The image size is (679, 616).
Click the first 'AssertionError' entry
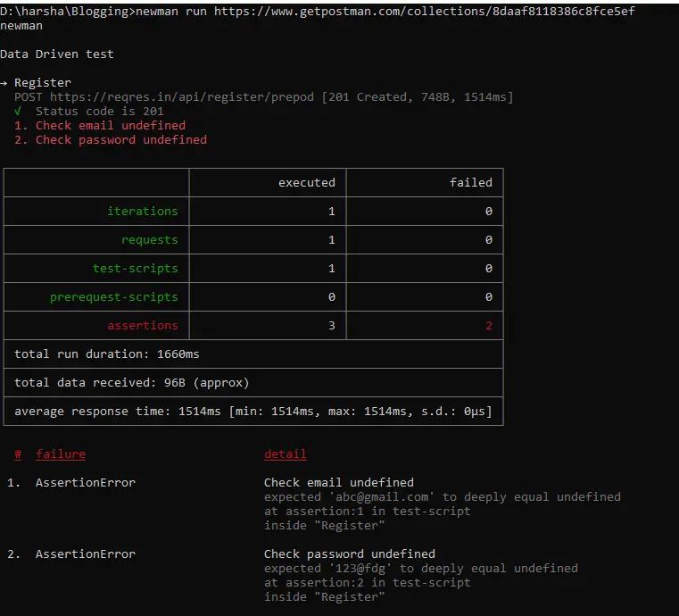click(86, 483)
